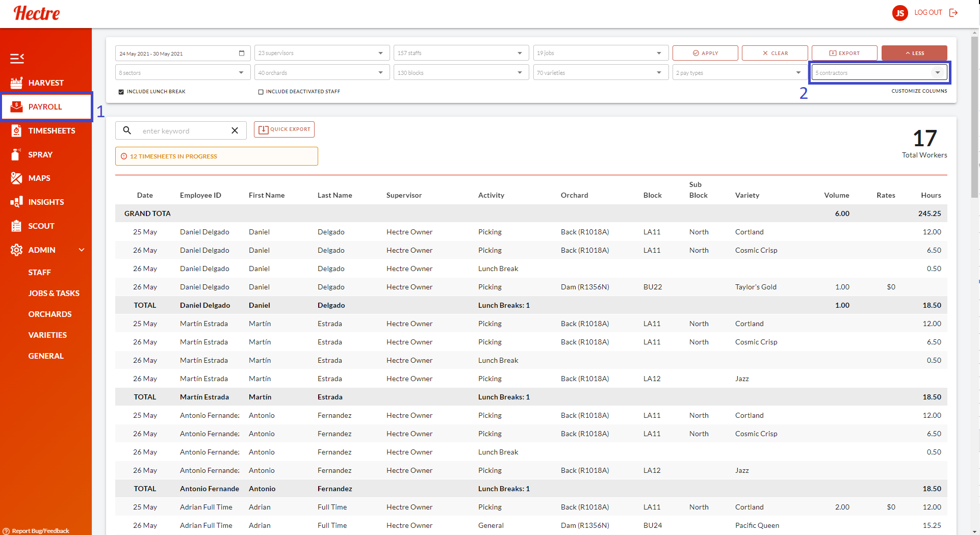Click the Quick Export button
The image size is (980, 535).
click(x=284, y=129)
